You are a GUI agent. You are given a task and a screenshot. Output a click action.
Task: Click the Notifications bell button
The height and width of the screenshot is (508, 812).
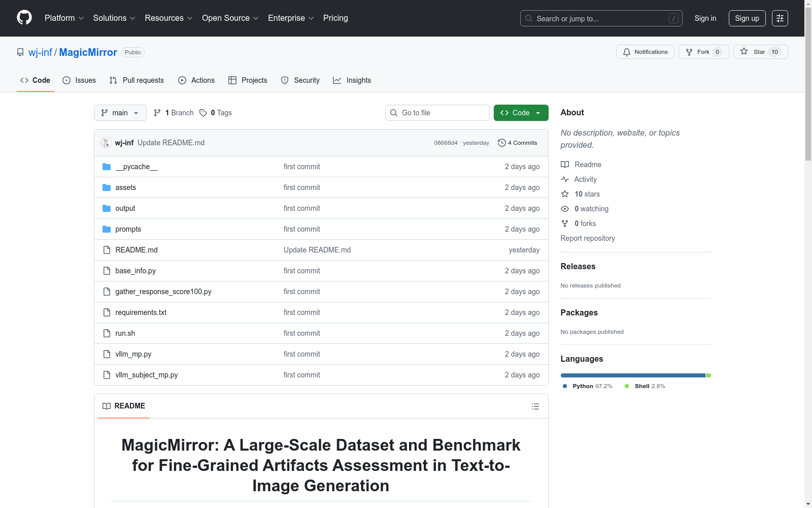[x=645, y=52]
